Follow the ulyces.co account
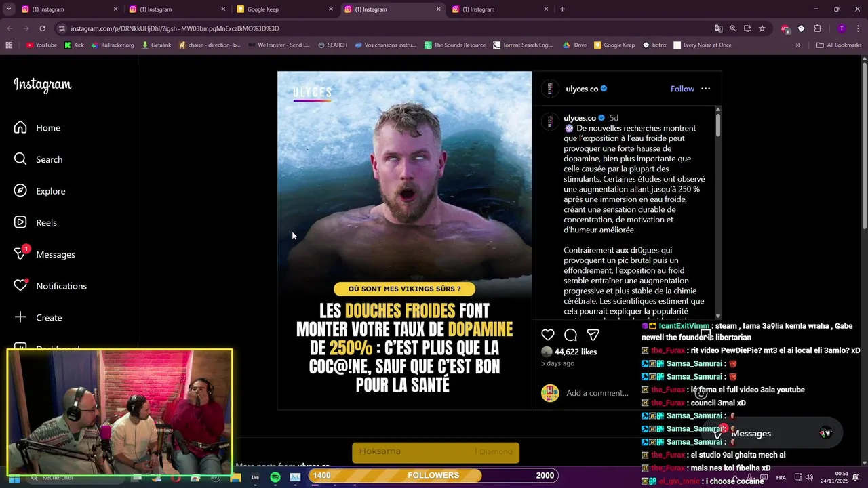Viewport: 868px width, 488px height. (682, 89)
